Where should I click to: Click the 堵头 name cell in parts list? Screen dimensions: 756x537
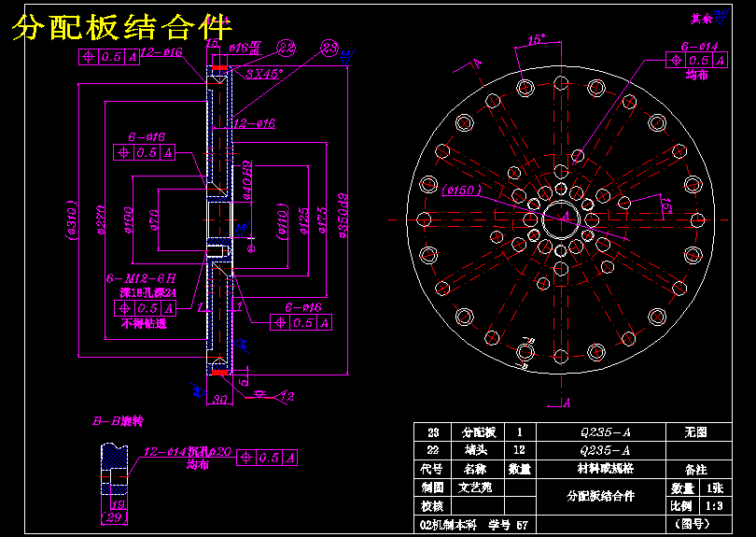point(478,450)
